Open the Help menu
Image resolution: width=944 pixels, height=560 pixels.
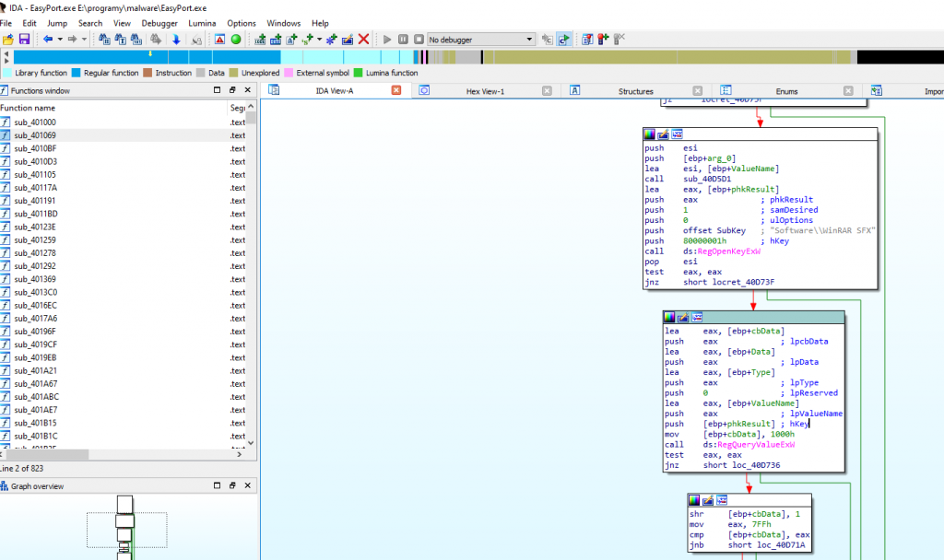click(x=320, y=23)
